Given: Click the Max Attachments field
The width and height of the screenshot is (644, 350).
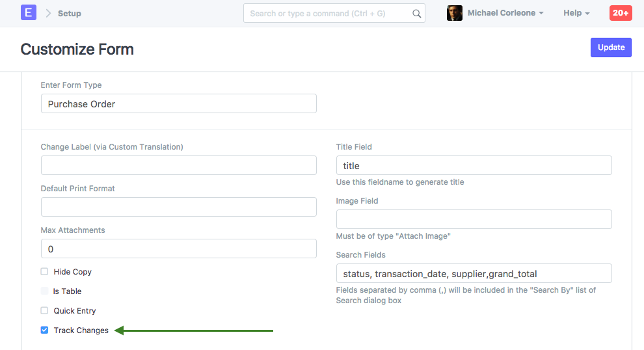Looking at the screenshot, I should 178,249.
